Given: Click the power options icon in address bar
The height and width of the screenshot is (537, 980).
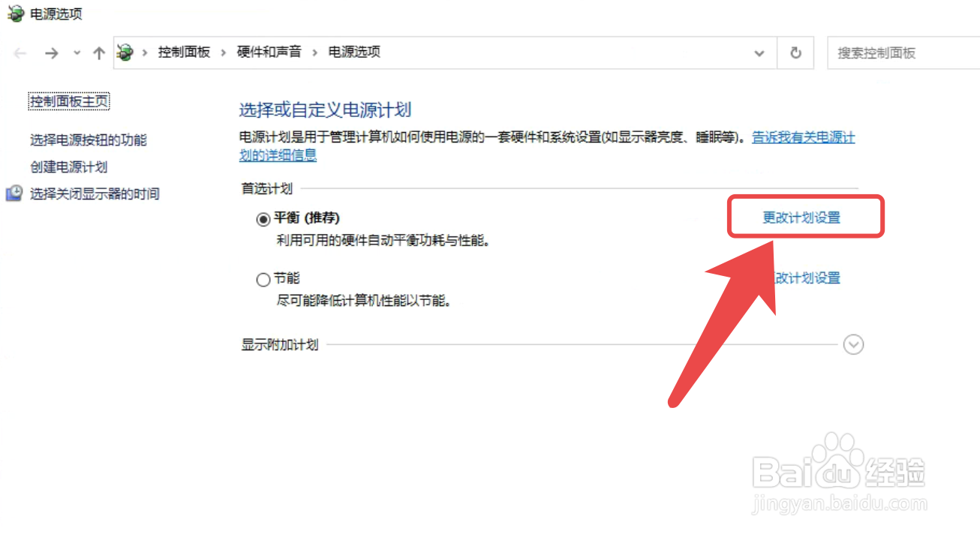Looking at the screenshot, I should 125,52.
